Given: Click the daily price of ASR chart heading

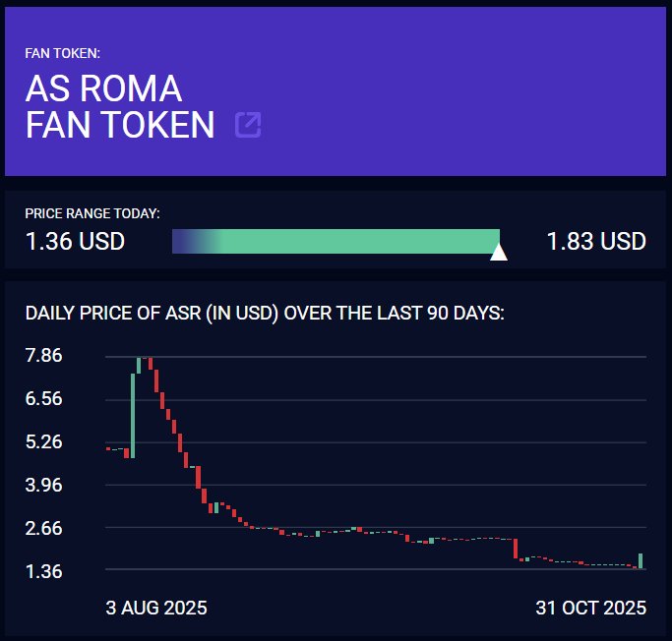Looking at the screenshot, I should 265,314.
